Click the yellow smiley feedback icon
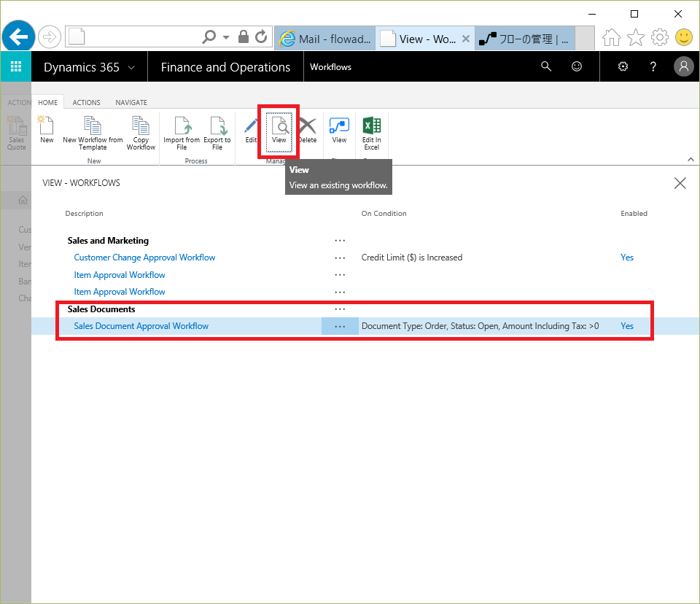700x604 pixels. tap(683, 37)
